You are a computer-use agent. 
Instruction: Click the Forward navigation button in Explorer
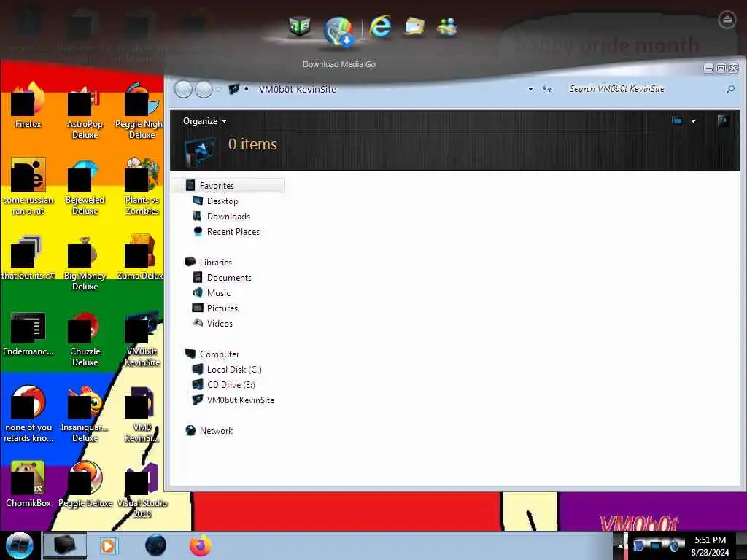tap(204, 89)
